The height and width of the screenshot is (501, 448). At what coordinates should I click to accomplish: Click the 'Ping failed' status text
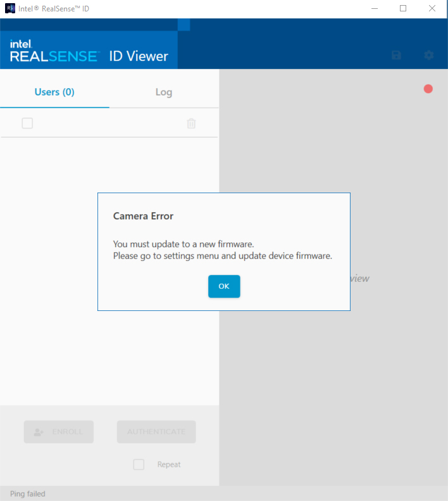[27, 493]
